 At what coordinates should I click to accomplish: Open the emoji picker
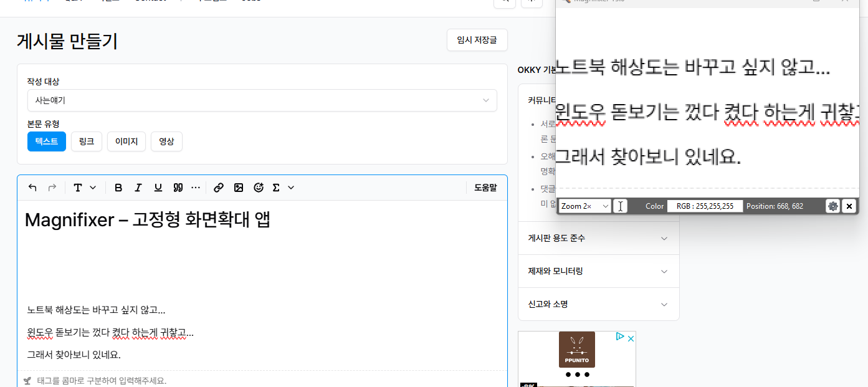click(259, 188)
